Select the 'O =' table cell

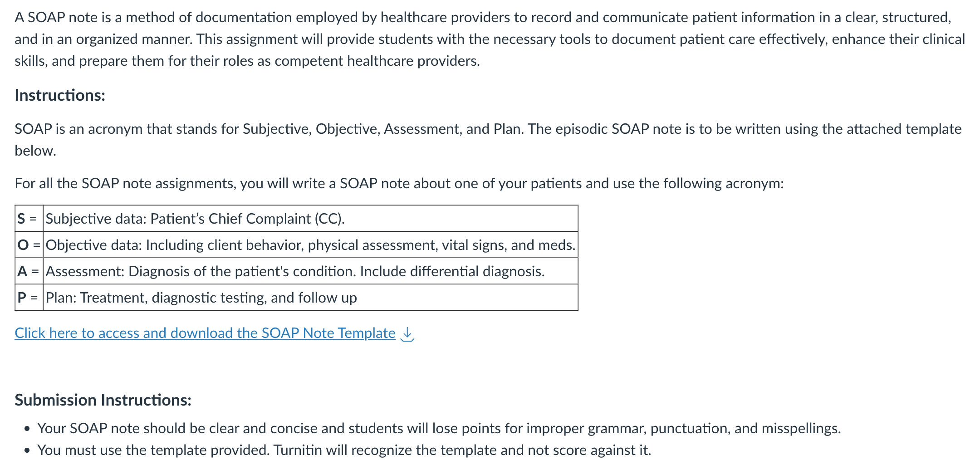pos(29,245)
